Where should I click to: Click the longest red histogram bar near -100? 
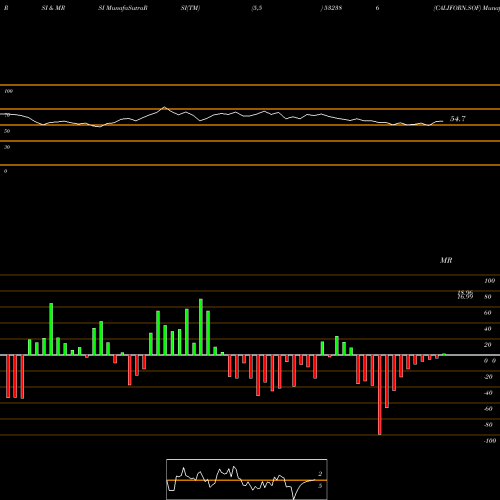380,395
